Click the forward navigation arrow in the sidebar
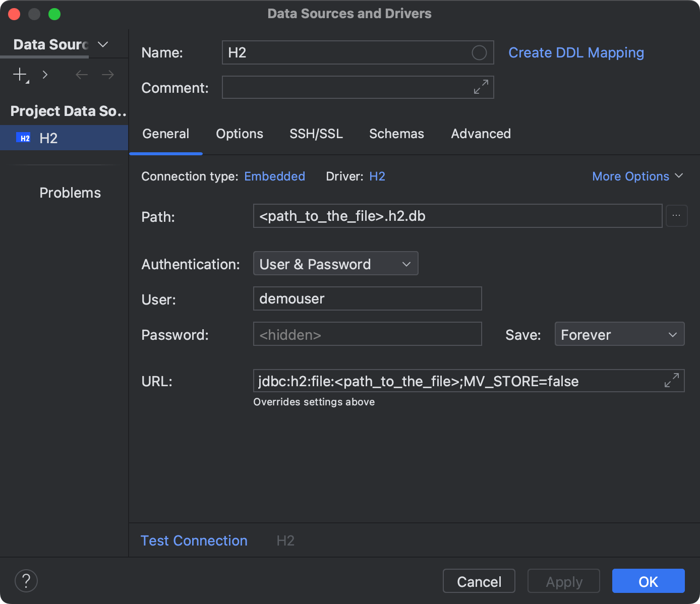Viewport: 700px width, 604px height. (x=107, y=74)
